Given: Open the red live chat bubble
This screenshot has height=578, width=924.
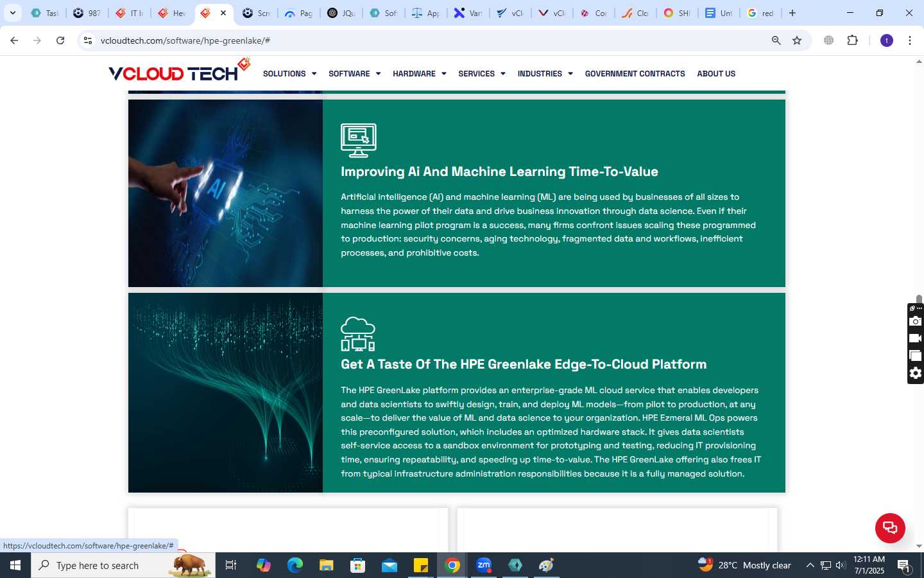Looking at the screenshot, I should [x=890, y=528].
